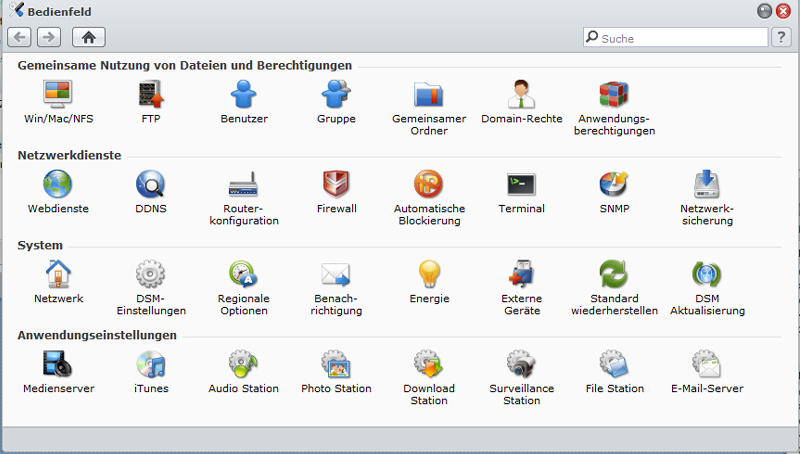Open the Medienserver icon
Image resolution: width=800 pixels, height=454 pixels.
(x=58, y=364)
